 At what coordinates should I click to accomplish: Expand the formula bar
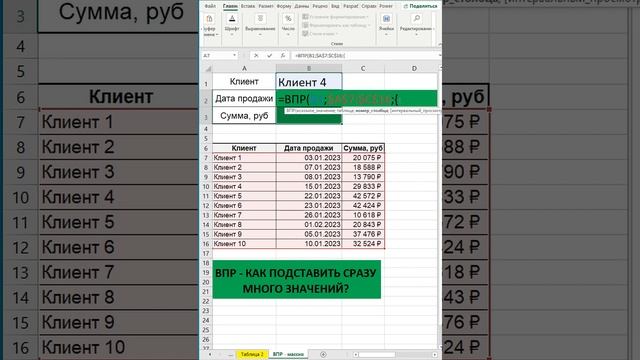click(439, 56)
